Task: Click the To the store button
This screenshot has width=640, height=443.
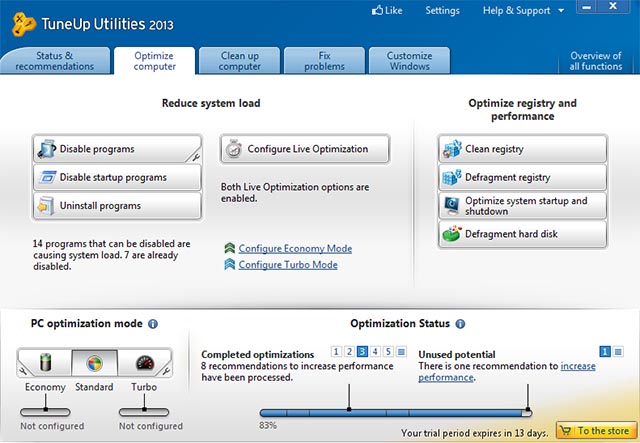Action: tap(596, 430)
